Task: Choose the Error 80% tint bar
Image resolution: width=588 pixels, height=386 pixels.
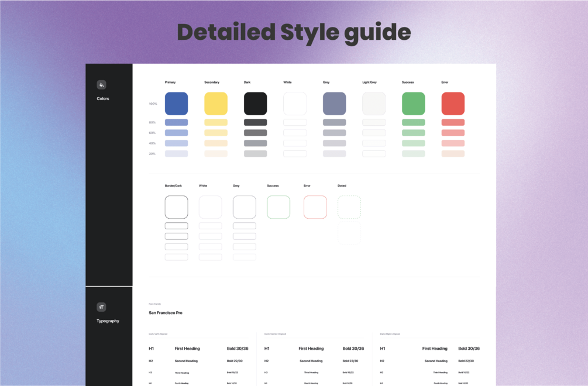Action: (x=453, y=122)
